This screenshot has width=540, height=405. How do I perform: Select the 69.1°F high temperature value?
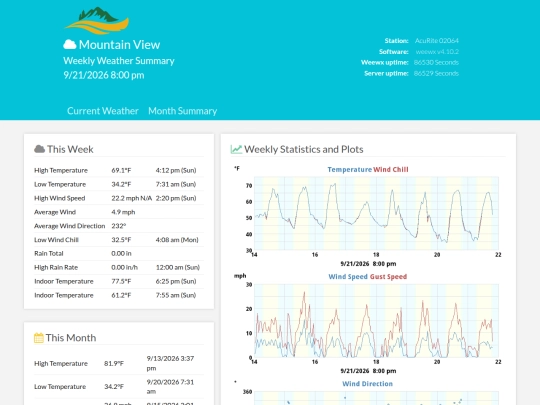pyautogui.click(x=121, y=170)
